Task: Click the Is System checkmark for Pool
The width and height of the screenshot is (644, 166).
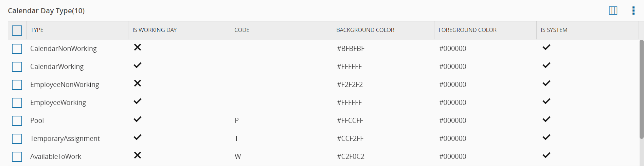Action: (x=546, y=119)
